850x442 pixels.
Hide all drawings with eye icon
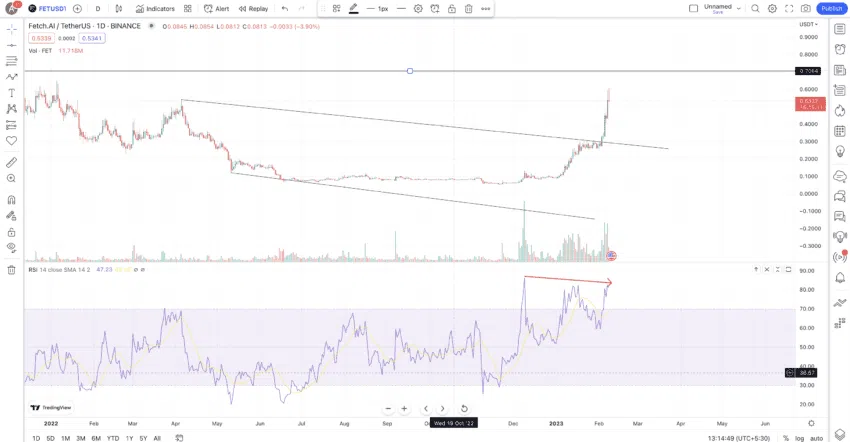(11, 248)
